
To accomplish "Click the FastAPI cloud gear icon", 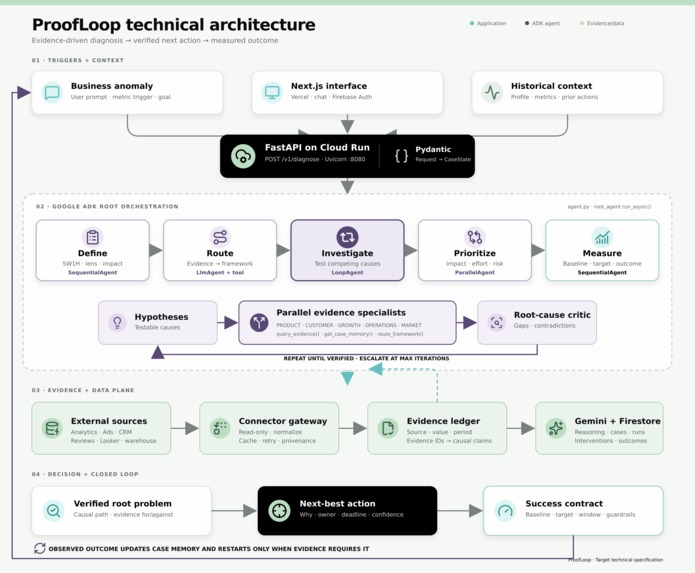I will coord(243,156).
